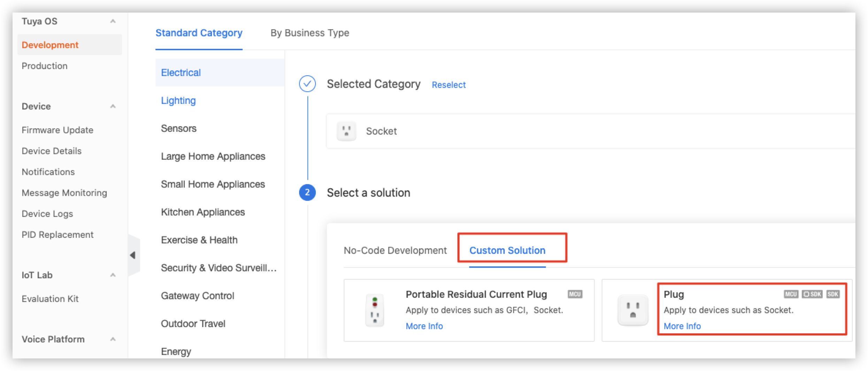This screenshot has height=371, width=868.
Task: Open Production in the sidebar
Action: coord(44,66)
